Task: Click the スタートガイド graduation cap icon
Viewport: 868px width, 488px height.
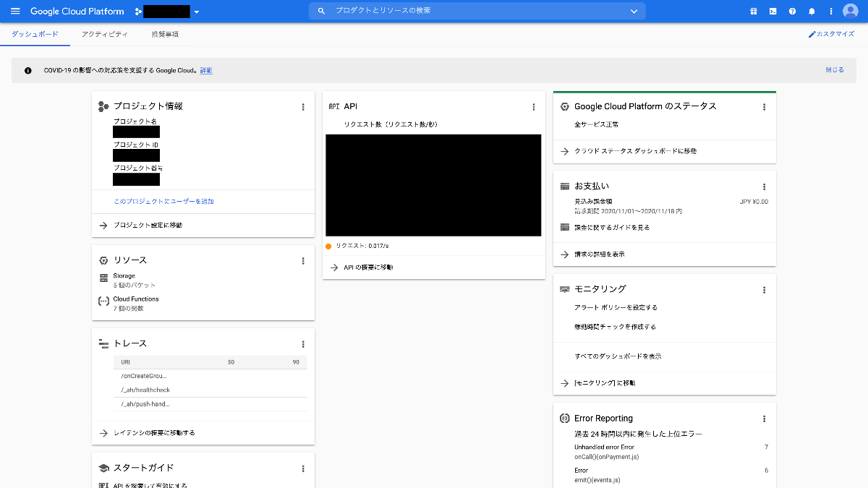Action: tap(103, 468)
